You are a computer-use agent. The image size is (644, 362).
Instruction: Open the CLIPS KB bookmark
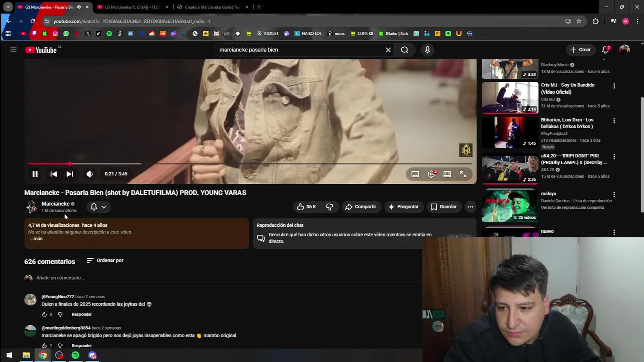click(x=362, y=34)
